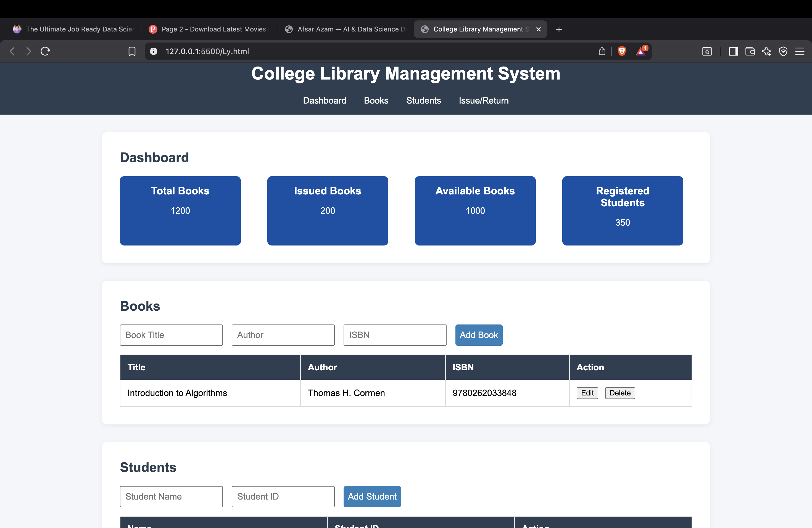This screenshot has width=812, height=528.
Task: Delete the Introduction to Algorithms book
Action: 619,393
